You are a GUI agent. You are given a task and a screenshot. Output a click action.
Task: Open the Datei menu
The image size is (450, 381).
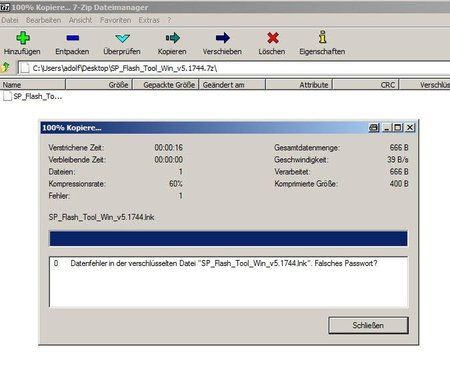[x=10, y=20]
